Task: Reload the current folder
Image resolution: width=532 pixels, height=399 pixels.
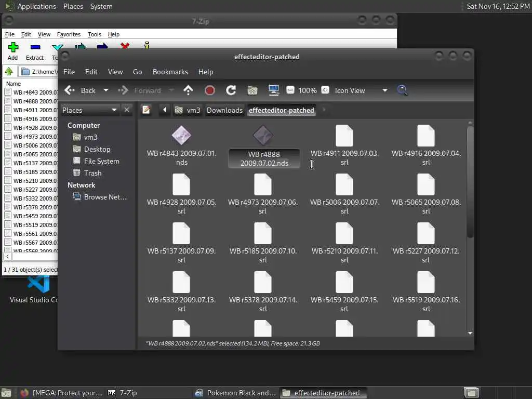Action: [x=231, y=90]
